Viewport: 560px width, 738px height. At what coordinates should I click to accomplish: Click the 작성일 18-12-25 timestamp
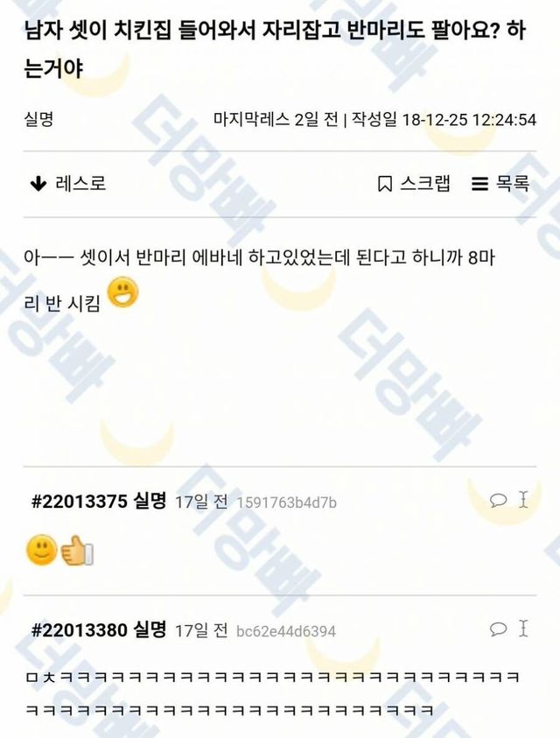pos(444,120)
